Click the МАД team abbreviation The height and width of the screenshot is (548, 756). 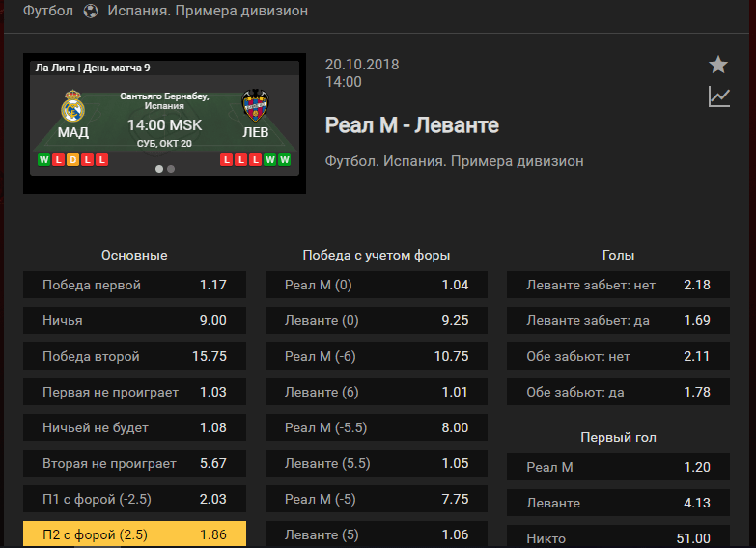(72, 132)
